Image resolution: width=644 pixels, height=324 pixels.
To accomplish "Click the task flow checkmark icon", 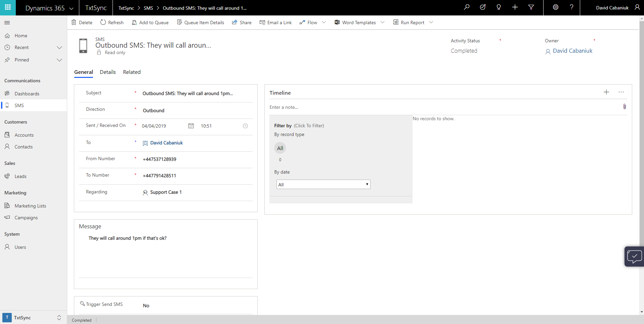I will tap(482, 7).
